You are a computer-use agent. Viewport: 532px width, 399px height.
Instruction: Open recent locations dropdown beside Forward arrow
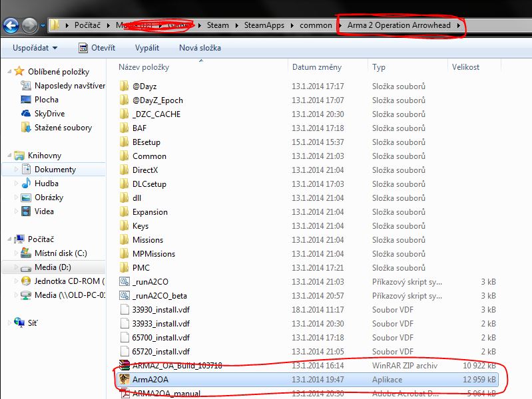coord(43,25)
